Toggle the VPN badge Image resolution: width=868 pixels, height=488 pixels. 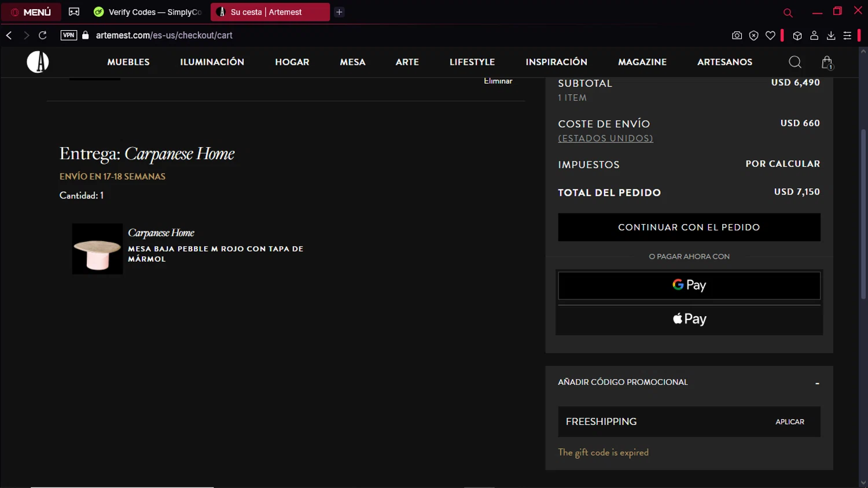(69, 35)
